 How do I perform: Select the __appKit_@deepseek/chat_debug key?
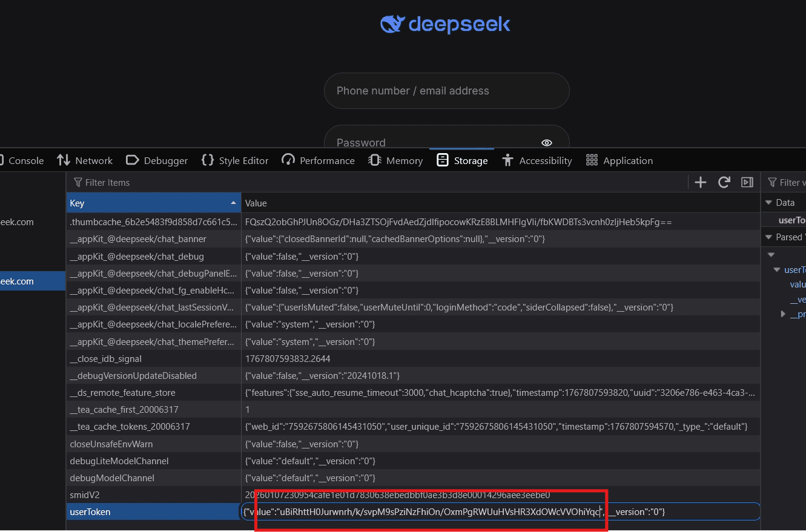pyautogui.click(x=154, y=257)
